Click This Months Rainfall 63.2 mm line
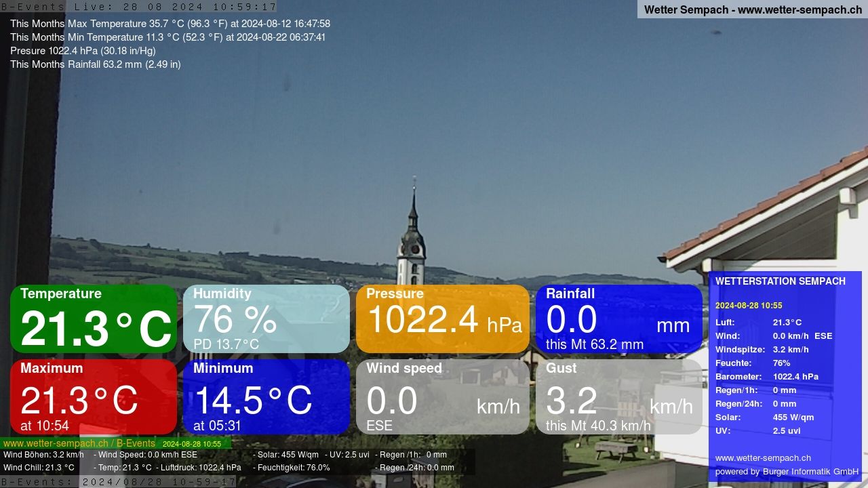 (96, 64)
